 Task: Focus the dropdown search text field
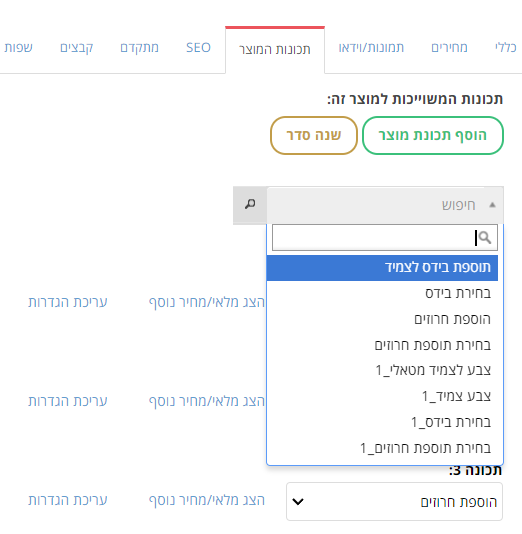(x=385, y=237)
